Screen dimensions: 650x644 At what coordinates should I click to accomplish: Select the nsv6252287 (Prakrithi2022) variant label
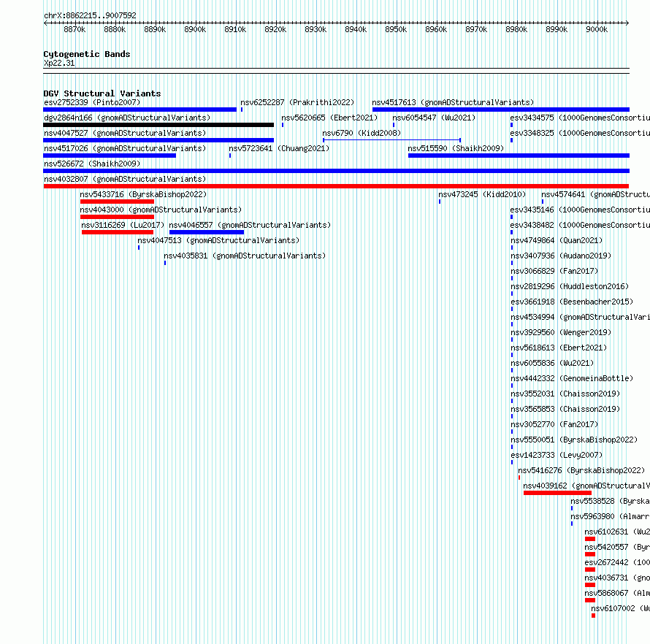pyautogui.click(x=297, y=102)
